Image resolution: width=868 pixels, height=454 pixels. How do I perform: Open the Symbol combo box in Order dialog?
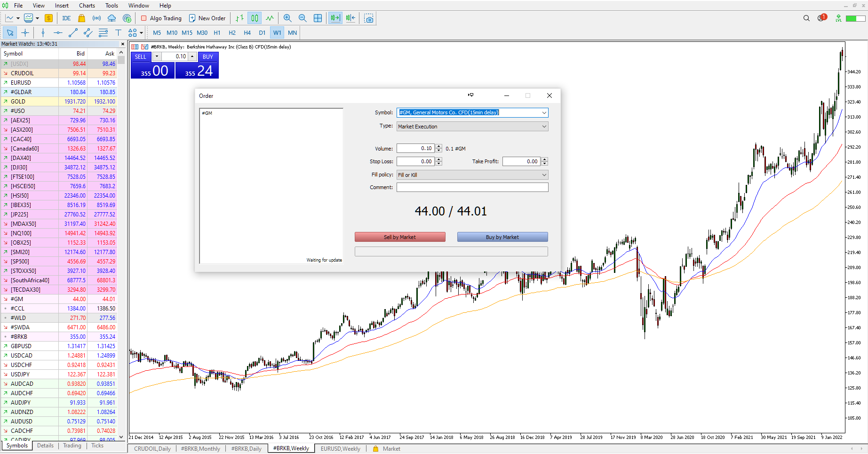pyautogui.click(x=472, y=112)
